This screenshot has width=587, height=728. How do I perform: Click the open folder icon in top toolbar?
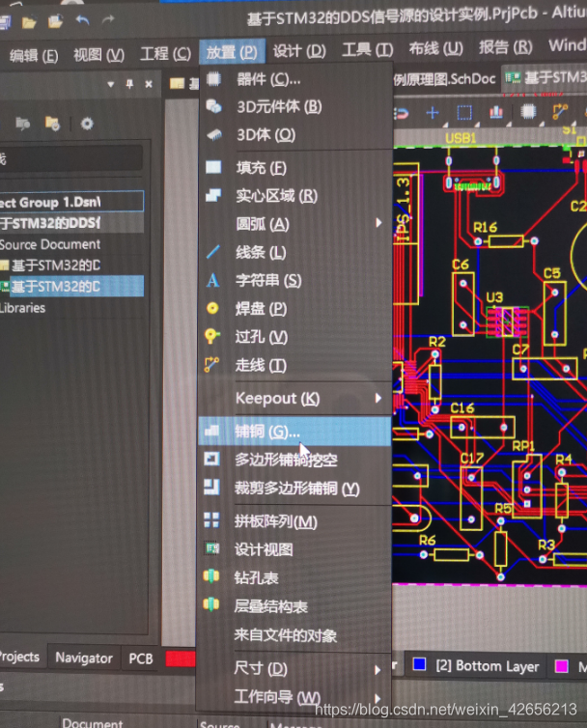pyautogui.click(x=29, y=21)
